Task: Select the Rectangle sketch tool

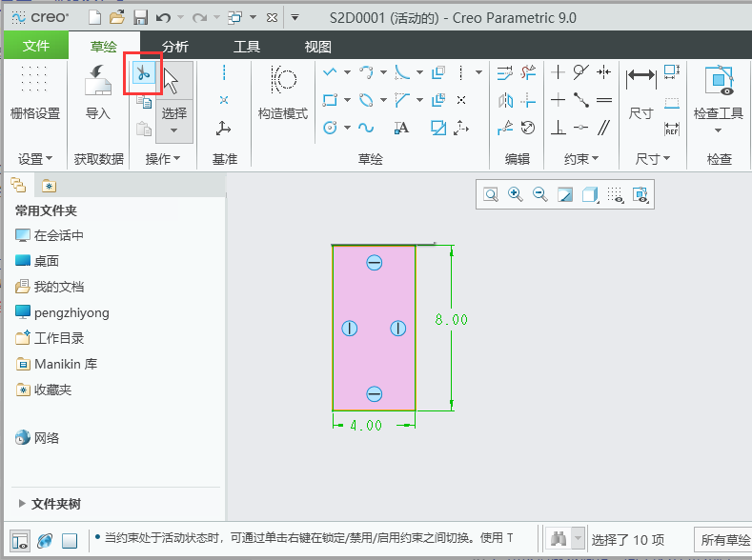Action: click(x=330, y=100)
